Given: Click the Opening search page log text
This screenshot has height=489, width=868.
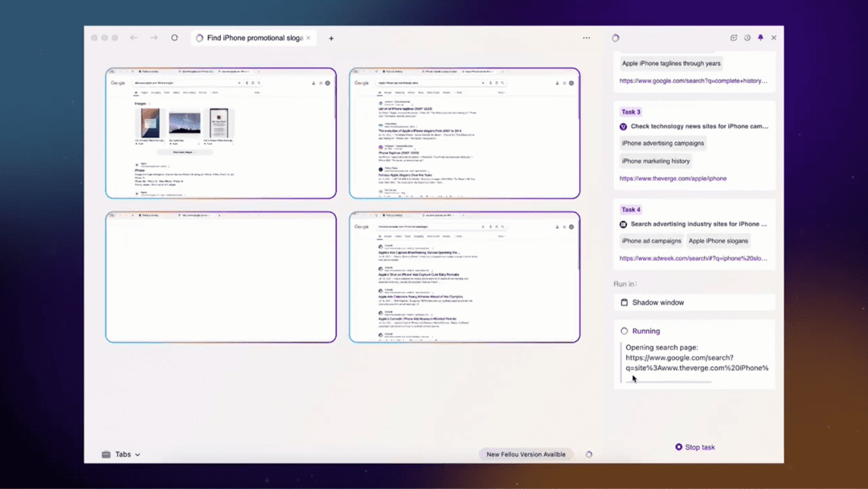Looking at the screenshot, I should click(697, 358).
